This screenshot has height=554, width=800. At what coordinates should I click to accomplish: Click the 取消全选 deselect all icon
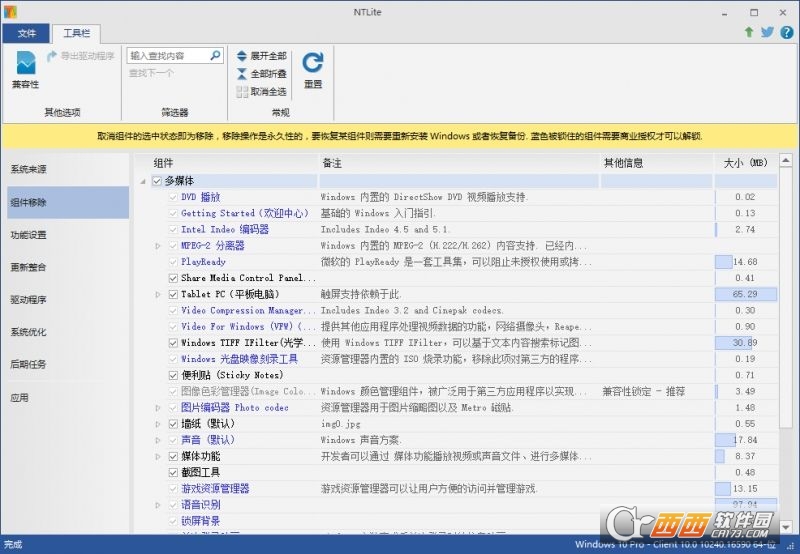pyautogui.click(x=242, y=92)
